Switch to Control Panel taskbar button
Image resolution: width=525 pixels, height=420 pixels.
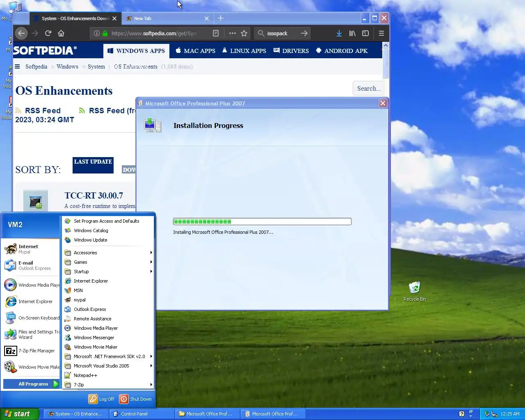(142, 414)
